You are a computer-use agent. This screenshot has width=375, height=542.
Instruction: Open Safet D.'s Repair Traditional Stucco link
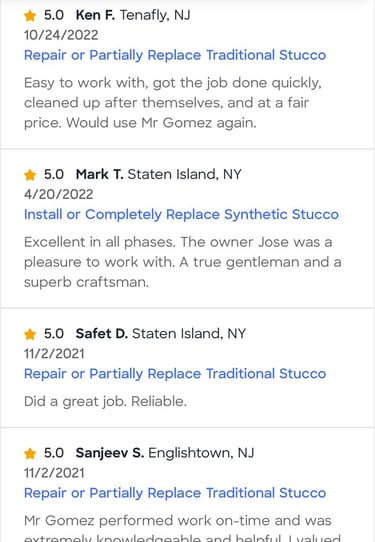pos(175,374)
